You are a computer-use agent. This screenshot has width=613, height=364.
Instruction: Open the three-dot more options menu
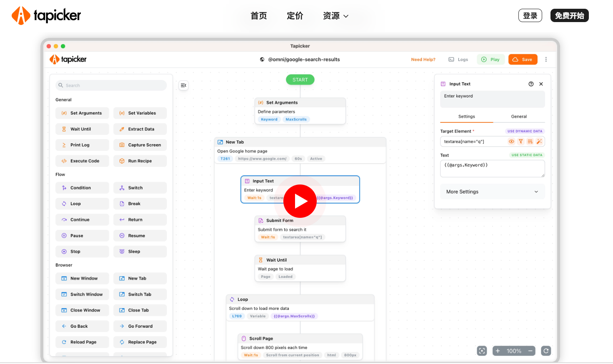tap(546, 60)
